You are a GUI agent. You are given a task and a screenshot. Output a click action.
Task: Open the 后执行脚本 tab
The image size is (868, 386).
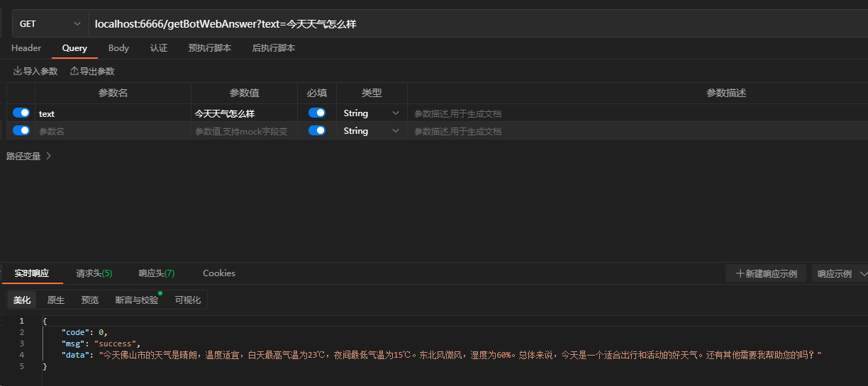coord(273,48)
